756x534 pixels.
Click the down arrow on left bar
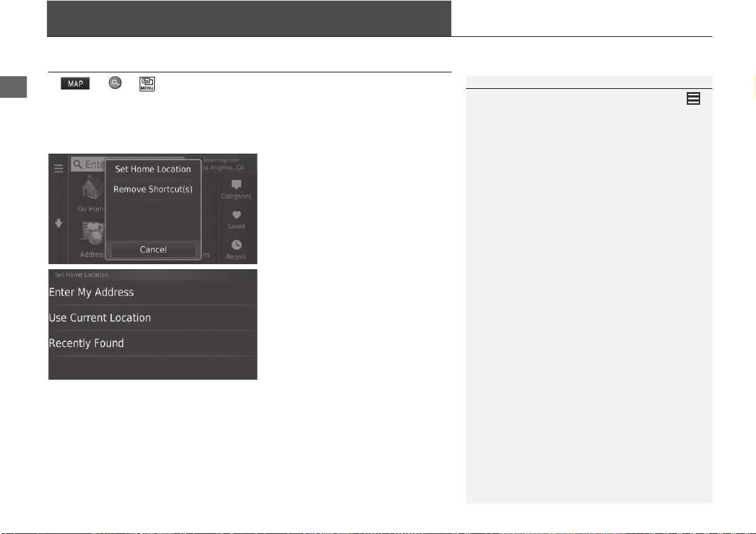[x=58, y=224]
